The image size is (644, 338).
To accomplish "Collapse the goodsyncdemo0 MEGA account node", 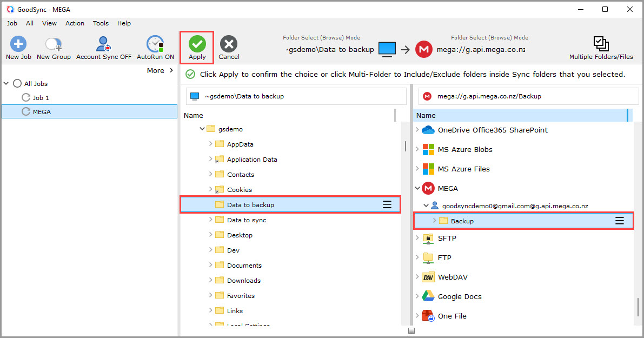I will click(425, 206).
